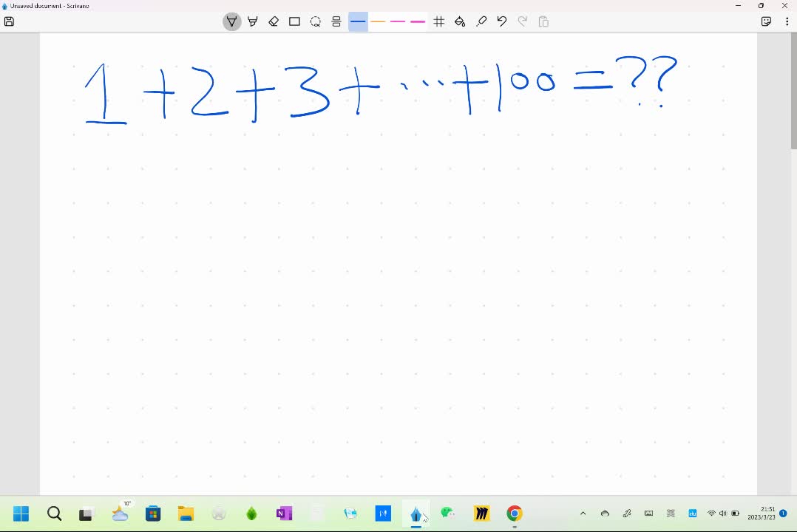Select the Lasso selection tool
797x532 pixels.
coord(315,21)
